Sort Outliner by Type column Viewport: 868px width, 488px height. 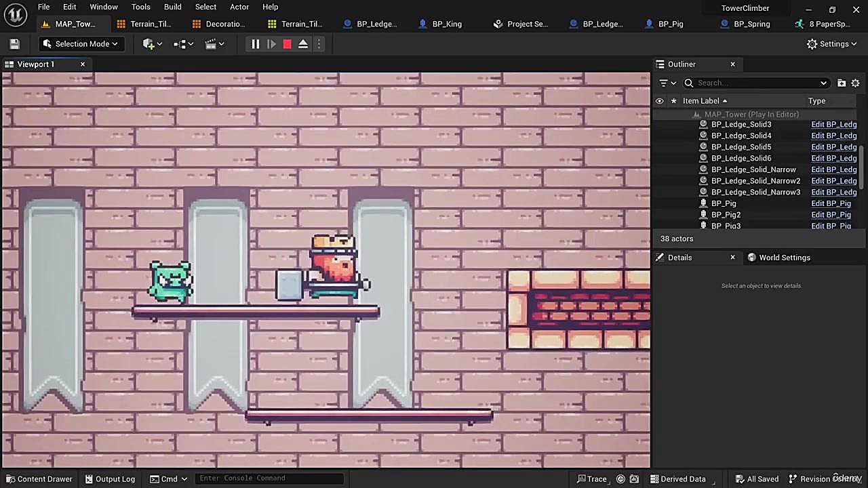[816, 101]
